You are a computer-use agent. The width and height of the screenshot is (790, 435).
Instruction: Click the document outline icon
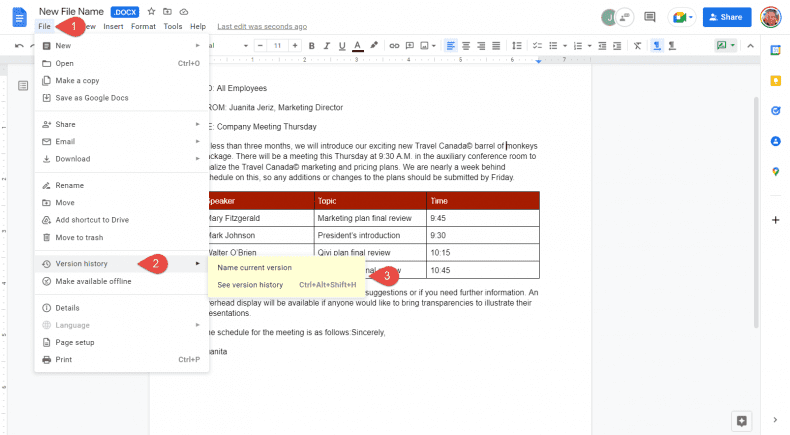tap(23, 86)
